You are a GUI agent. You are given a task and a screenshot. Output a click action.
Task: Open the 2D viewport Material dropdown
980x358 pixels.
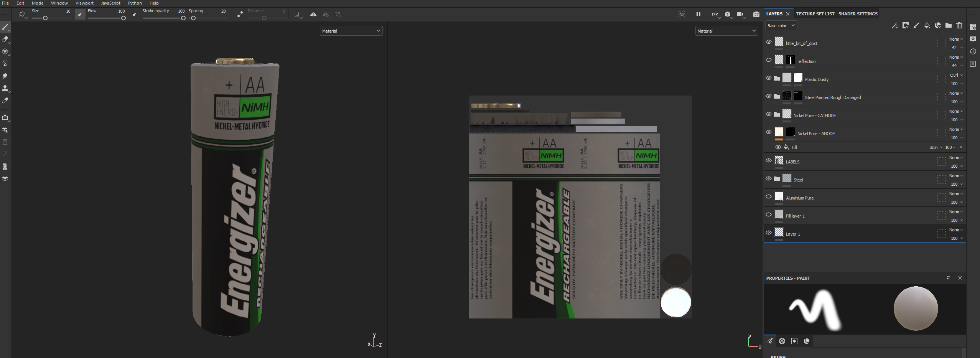(x=726, y=31)
